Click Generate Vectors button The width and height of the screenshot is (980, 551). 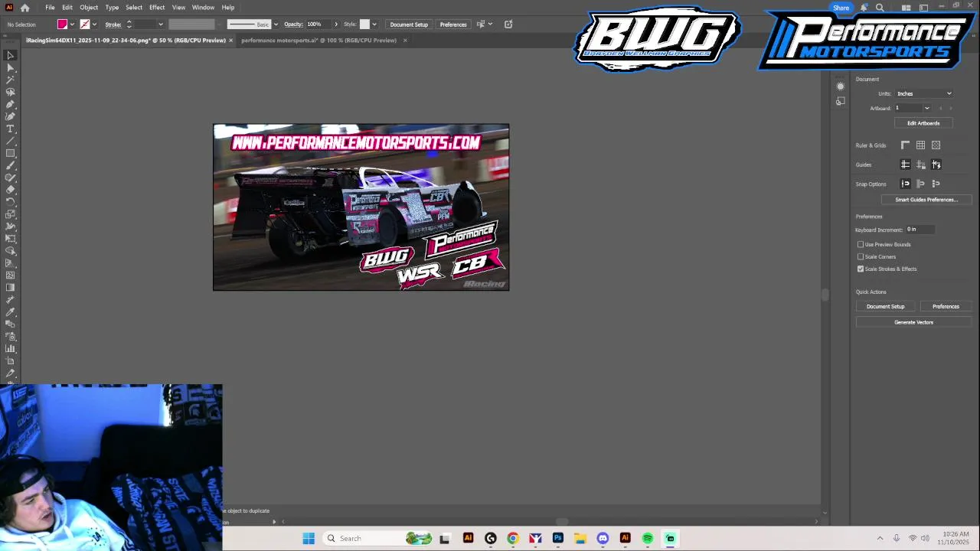pos(913,322)
